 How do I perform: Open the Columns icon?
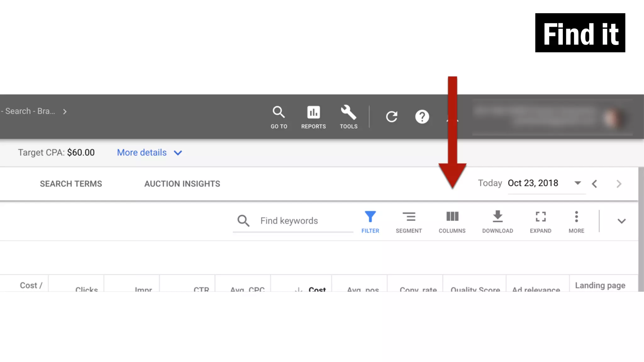point(452,217)
